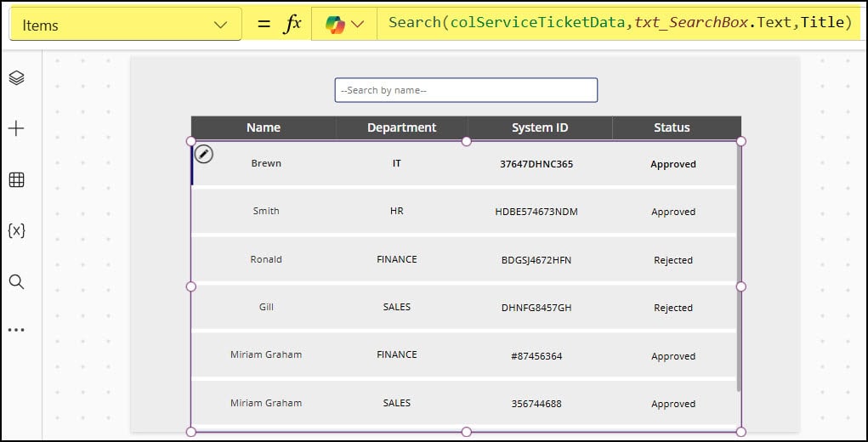The height and width of the screenshot is (442, 868).
Task: Click the gallery bottom-center resize handle
Action: [x=466, y=432]
